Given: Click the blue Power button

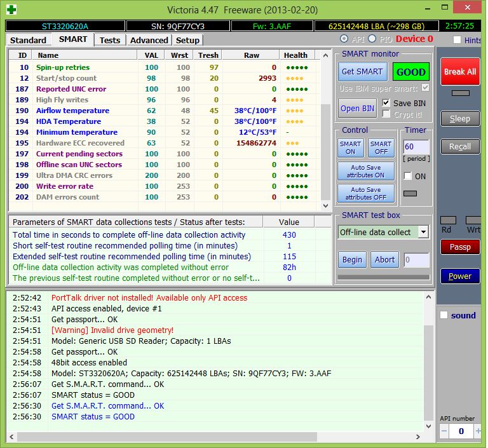Looking at the screenshot, I should pos(460,276).
